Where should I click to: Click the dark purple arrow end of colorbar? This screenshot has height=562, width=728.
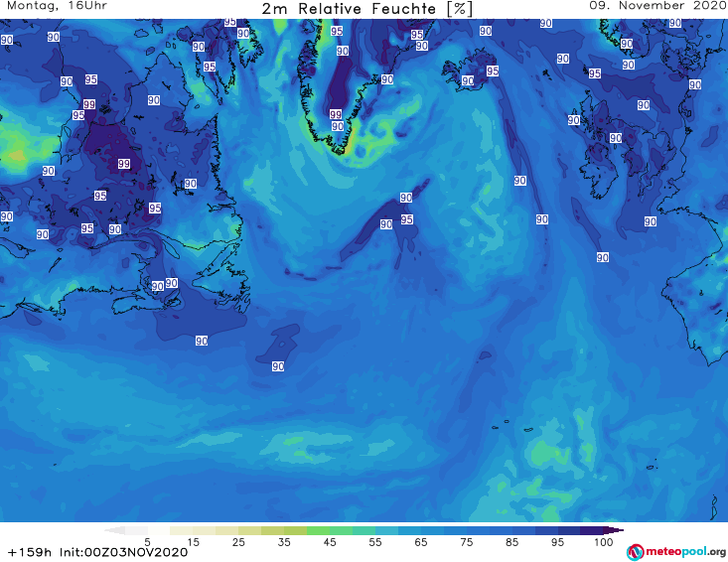click(614, 530)
